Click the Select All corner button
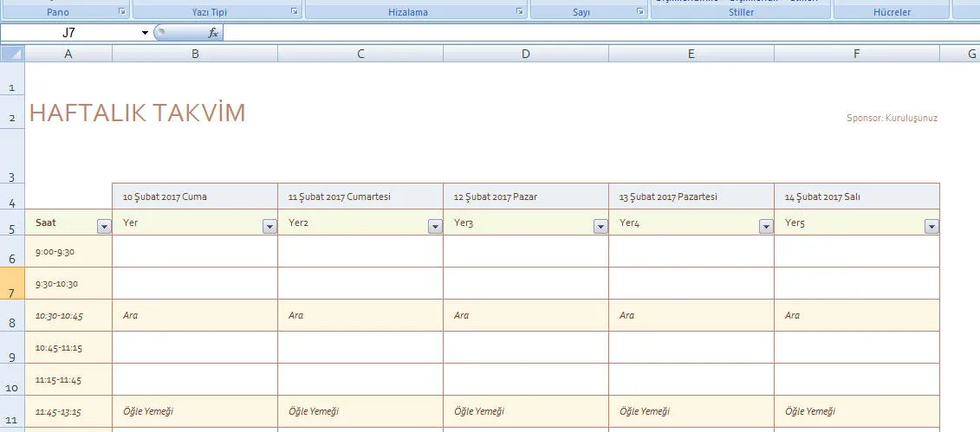The image size is (980, 432). (12, 54)
